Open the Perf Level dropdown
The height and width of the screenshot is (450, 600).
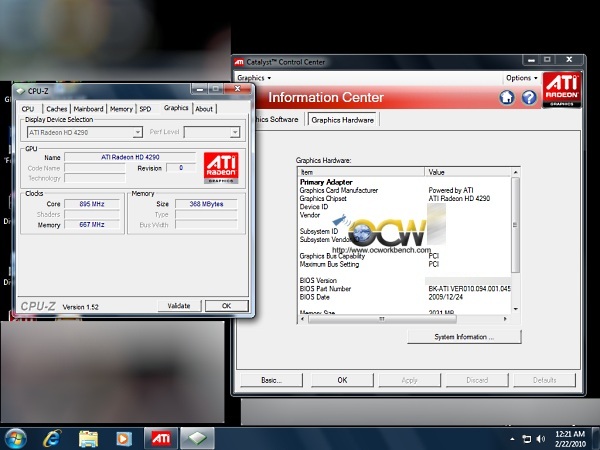(x=212, y=132)
